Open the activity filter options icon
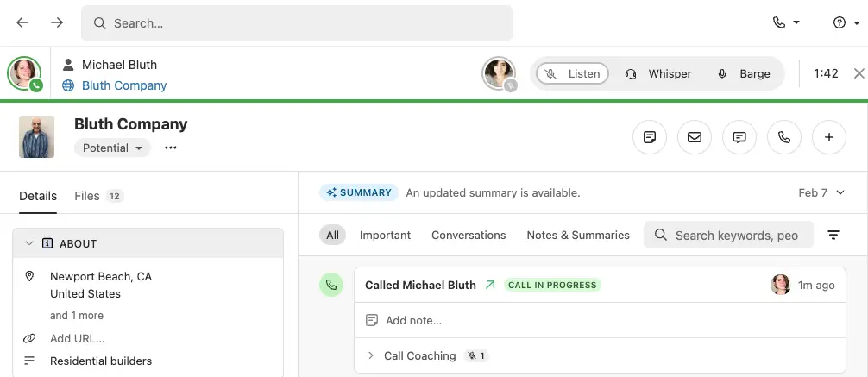Viewport: 868px width, 377px height. pos(833,236)
